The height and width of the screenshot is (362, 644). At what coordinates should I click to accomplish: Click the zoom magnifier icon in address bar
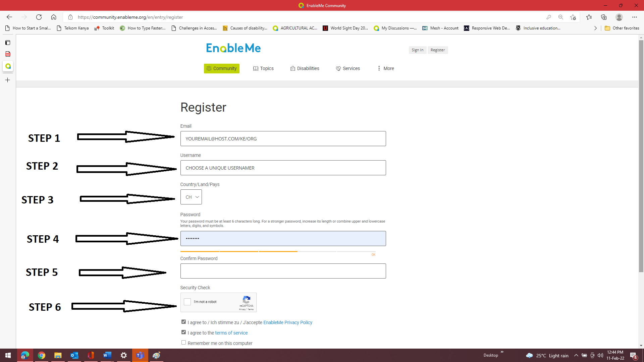coord(561,17)
